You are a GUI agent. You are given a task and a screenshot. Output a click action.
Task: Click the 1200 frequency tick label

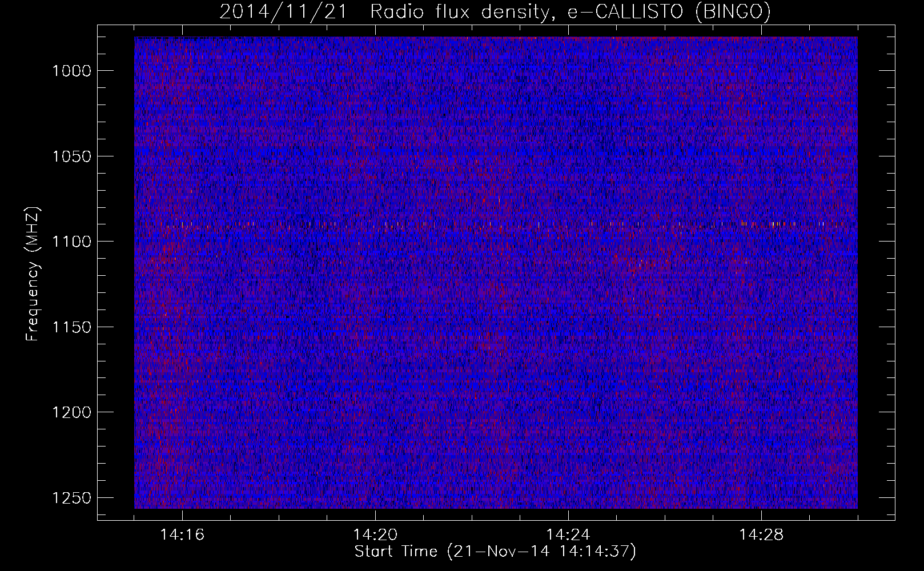click(72, 412)
